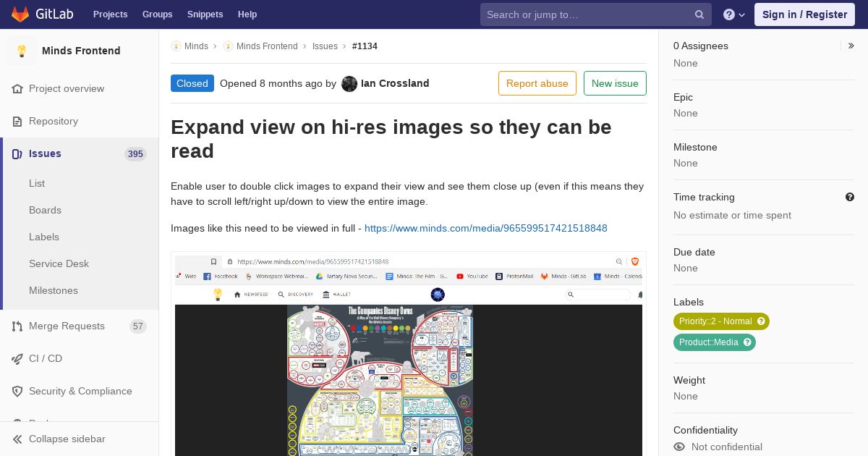Click the GitLab fox logo
Image resolution: width=868 pixels, height=456 pixels.
[20, 14]
